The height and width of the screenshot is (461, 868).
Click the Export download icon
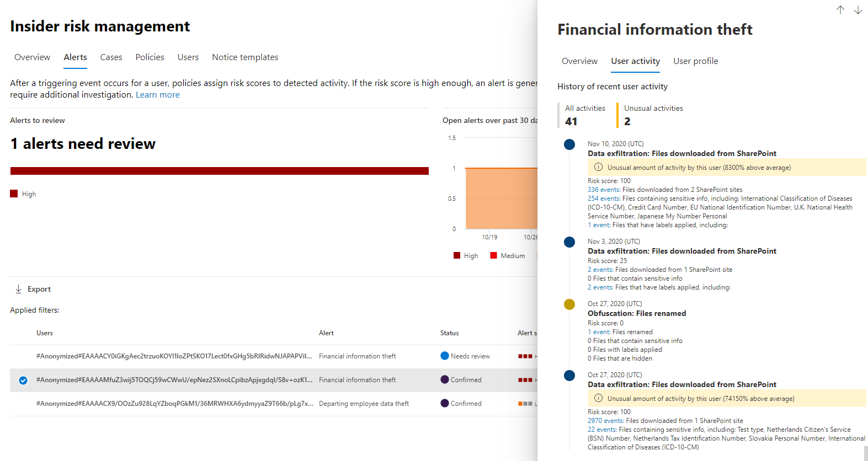click(x=19, y=289)
